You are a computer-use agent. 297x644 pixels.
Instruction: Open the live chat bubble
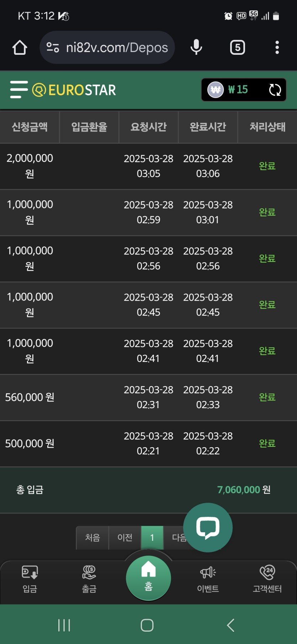208,527
